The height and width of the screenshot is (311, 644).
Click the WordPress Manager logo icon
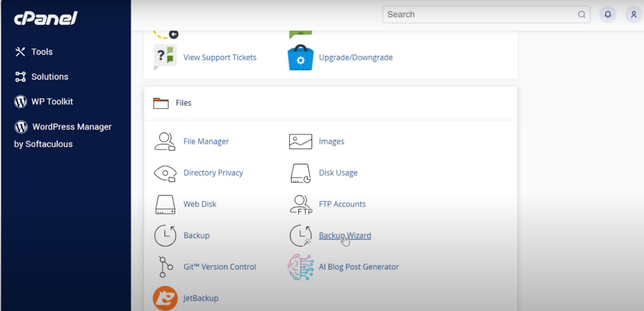tap(21, 127)
